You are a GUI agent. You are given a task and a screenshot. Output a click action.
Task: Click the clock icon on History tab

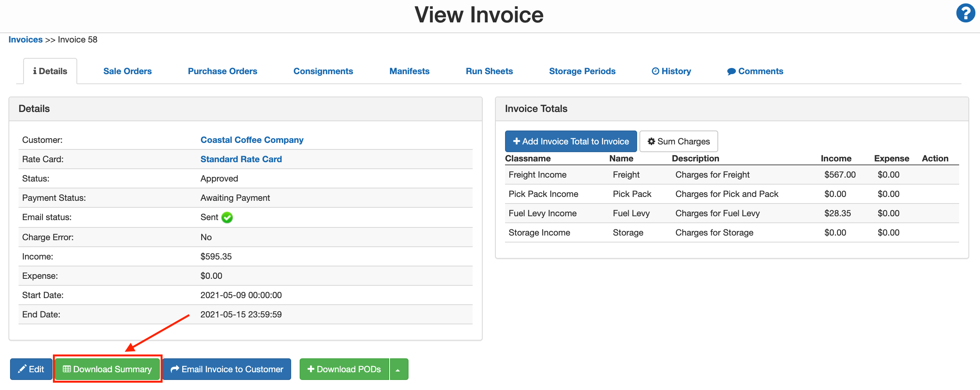coord(655,71)
